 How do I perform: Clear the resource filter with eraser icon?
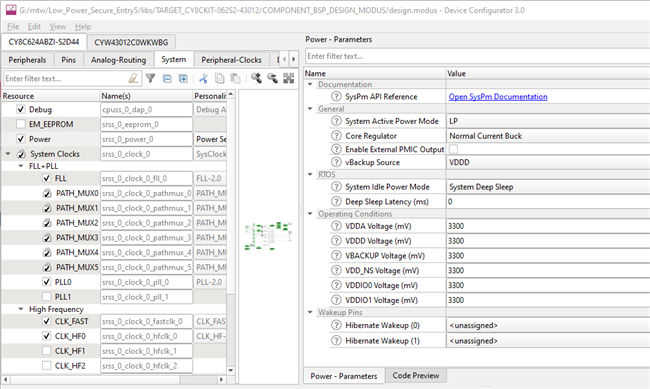pos(133,78)
